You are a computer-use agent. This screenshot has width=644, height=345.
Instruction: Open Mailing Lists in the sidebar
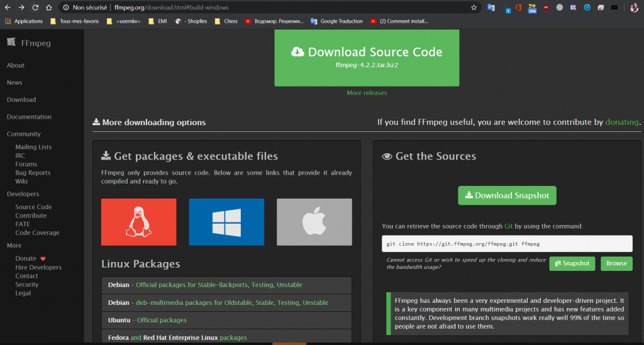pyautogui.click(x=33, y=147)
